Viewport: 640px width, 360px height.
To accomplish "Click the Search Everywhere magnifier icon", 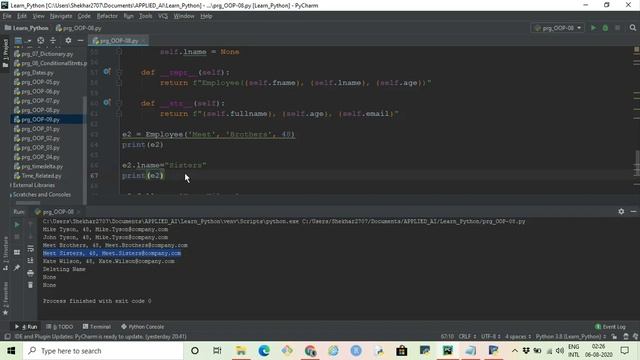I will pyautogui.click(x=633, y=28).
